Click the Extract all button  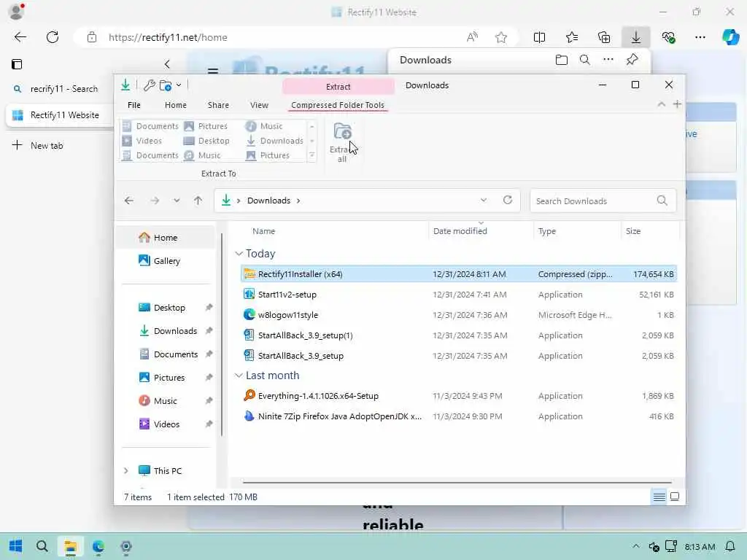342,142
